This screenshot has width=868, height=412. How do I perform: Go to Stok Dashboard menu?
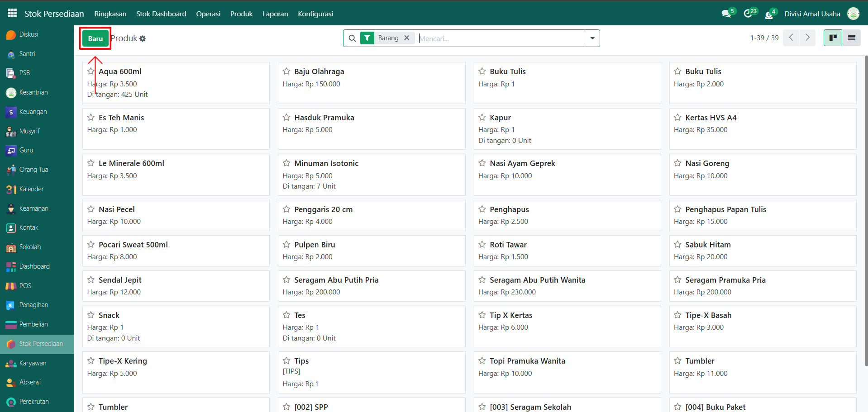[161, 14]
